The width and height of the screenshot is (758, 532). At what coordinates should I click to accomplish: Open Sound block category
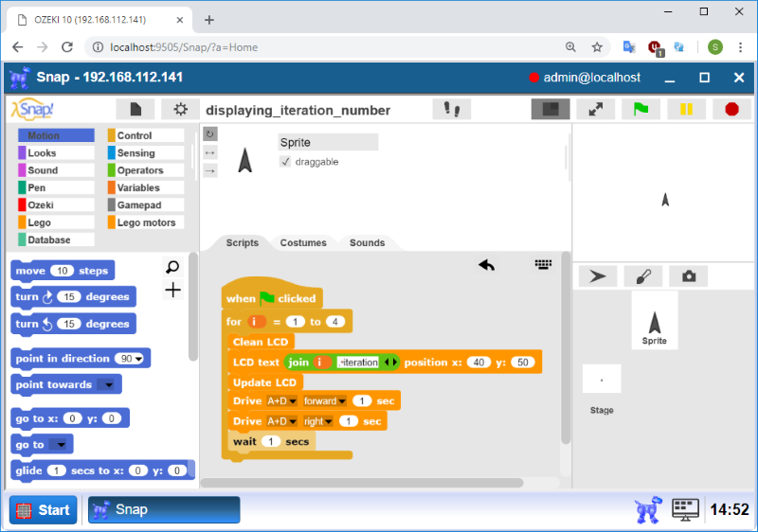(56, 170)
